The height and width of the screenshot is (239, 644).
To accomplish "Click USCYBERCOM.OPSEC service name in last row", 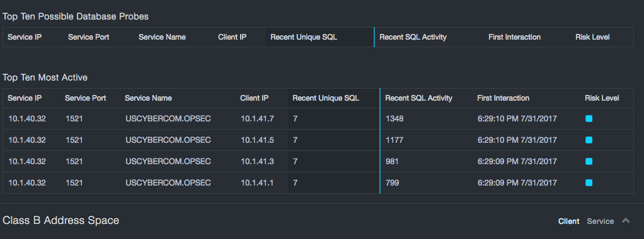I will [168, 183].
